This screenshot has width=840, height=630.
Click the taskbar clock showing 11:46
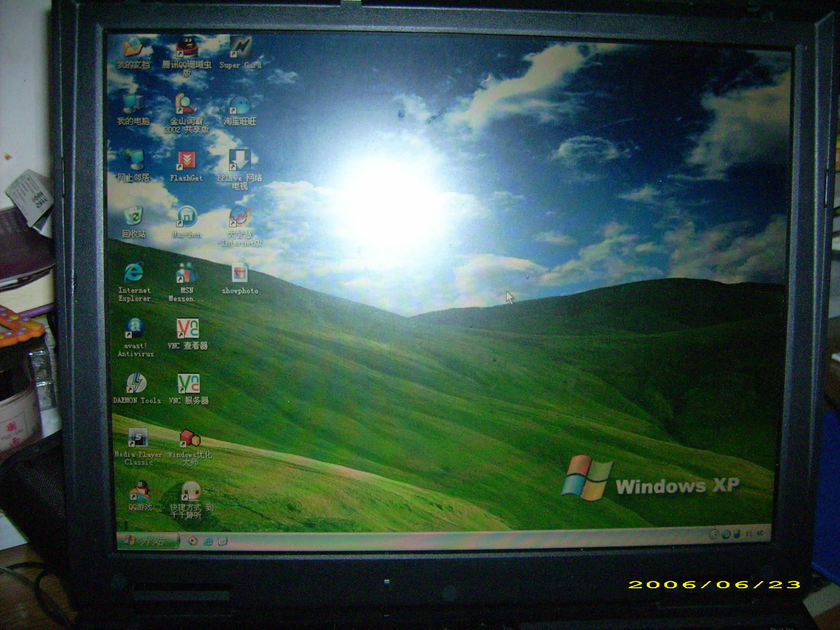(x=754, y=533)
